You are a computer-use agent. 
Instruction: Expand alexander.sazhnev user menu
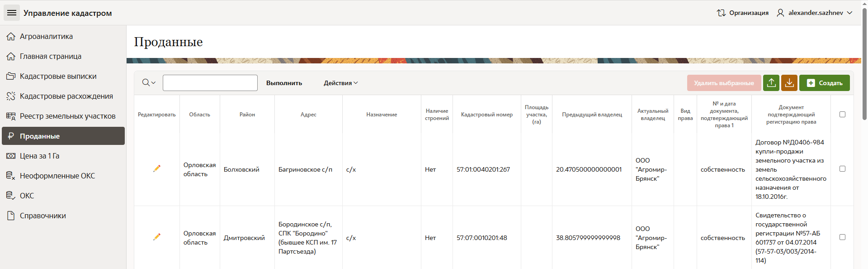[815, 13]
